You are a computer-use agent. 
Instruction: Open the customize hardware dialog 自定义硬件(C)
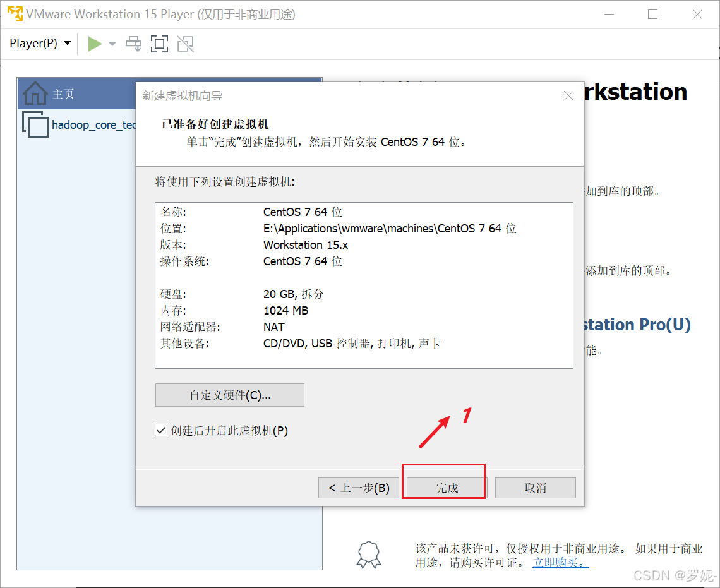coord(230,395)
